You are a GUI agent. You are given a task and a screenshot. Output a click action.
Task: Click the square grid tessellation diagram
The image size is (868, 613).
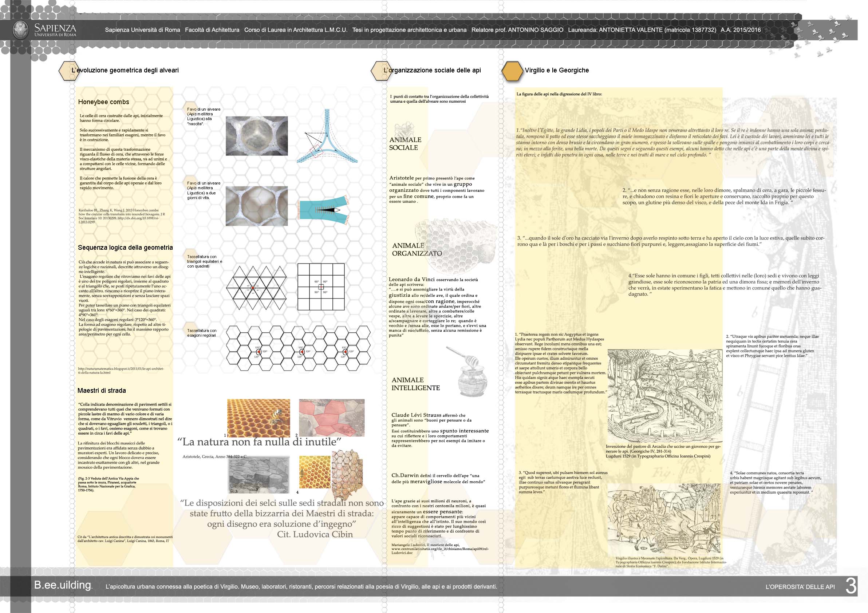(x=321, y=287)
